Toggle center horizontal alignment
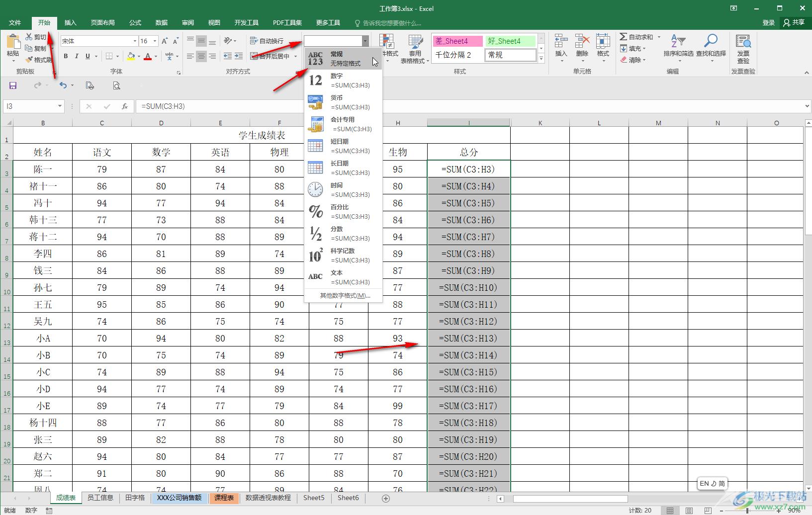Image resolution: width=812 pixels, height=515 pixels. 201,56
